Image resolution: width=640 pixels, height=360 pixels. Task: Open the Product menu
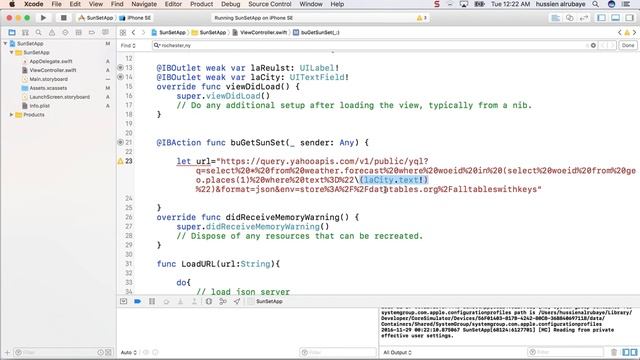pos(202,4)
